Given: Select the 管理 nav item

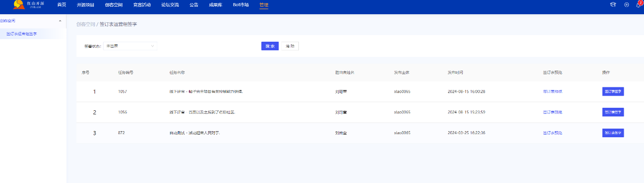Looking at the screenshot, I should (x=263, y=5).
